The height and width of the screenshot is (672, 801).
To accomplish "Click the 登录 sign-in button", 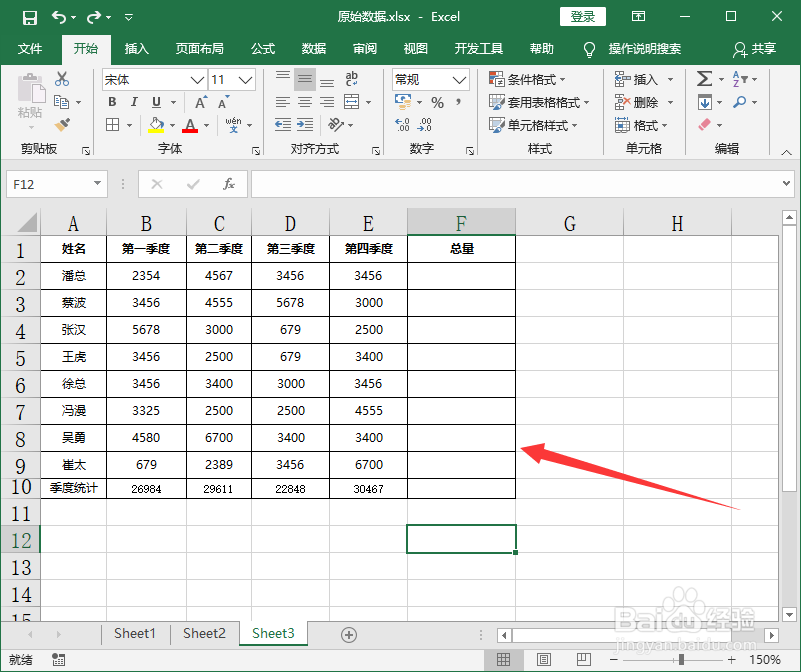I will tap(583, 17).
